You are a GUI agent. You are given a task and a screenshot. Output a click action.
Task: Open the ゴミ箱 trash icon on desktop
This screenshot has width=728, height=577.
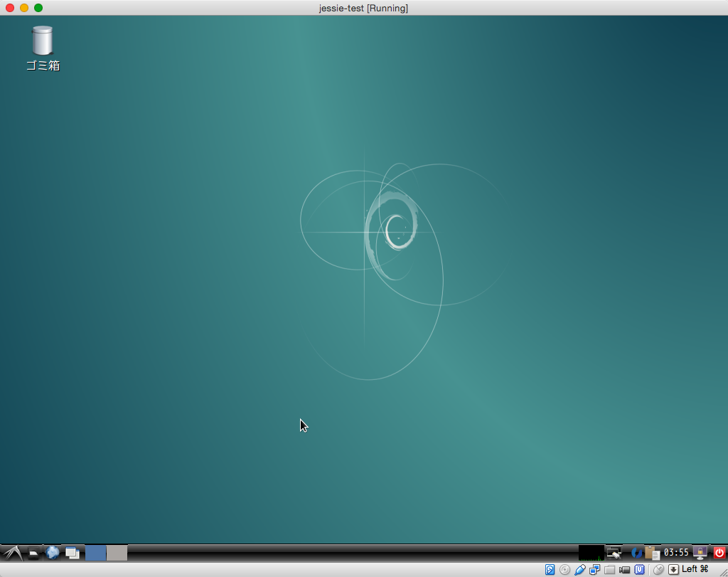pos(43,49)
